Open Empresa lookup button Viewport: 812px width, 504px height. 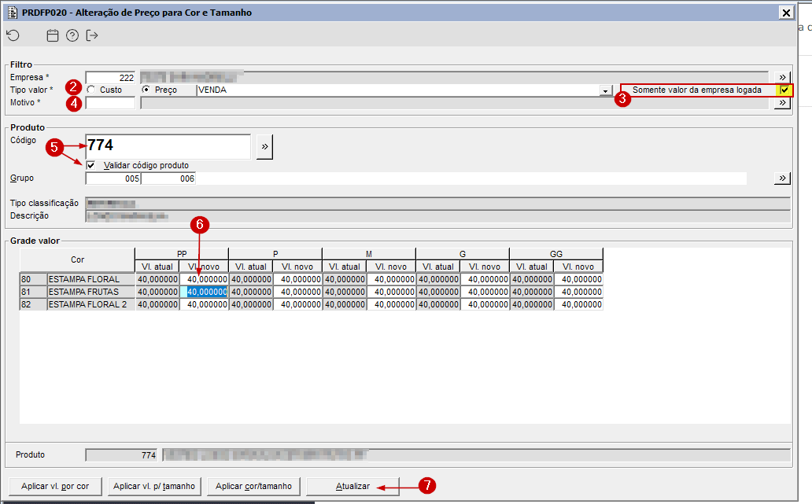pyautogui.click(x=782, y=77)
